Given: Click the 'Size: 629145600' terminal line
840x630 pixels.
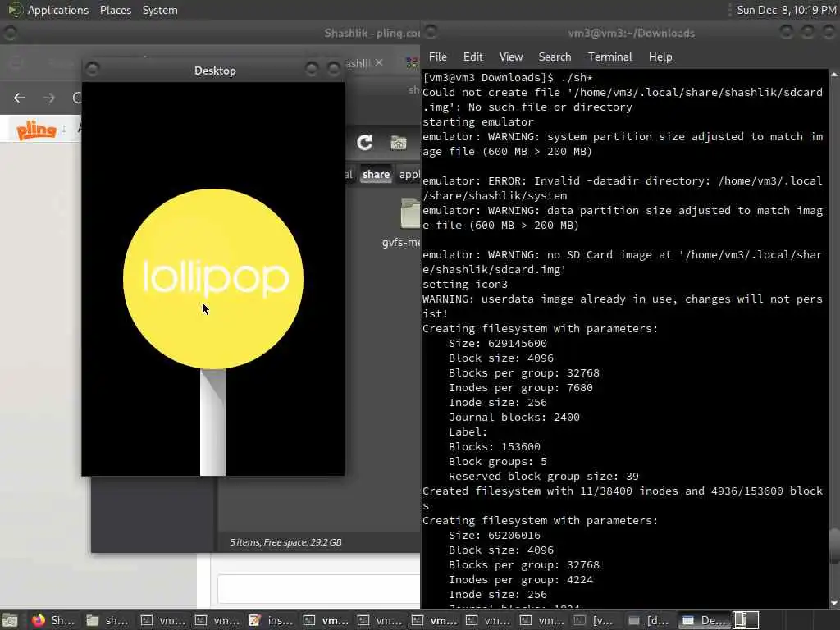Looking at the screenshot, I should [x=498, y=343].
